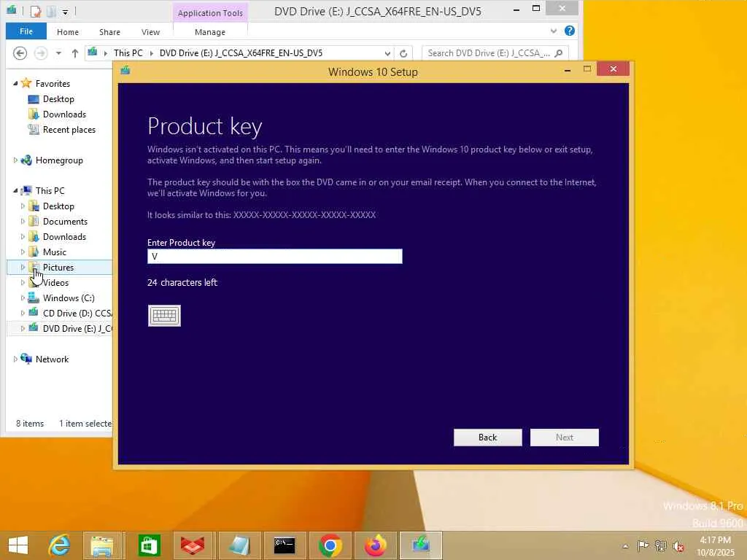Go up one folder level

[x=75, y=52]
